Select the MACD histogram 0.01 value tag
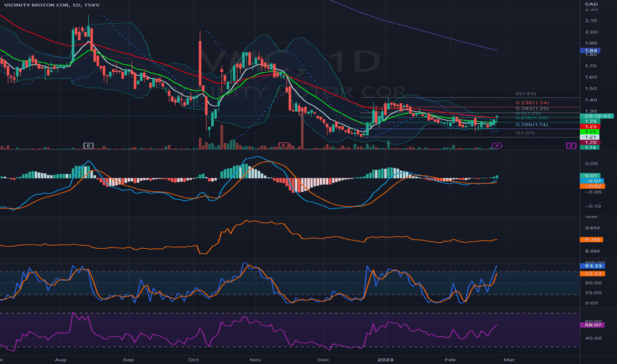This screenshot has height=364, width=617. coord(591,175)
